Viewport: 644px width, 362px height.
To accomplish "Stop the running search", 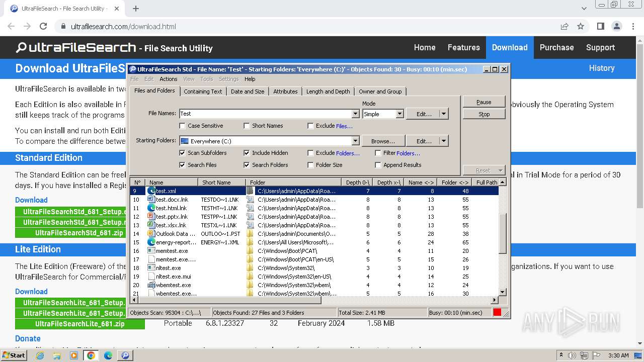I will [x=484, y=114].
